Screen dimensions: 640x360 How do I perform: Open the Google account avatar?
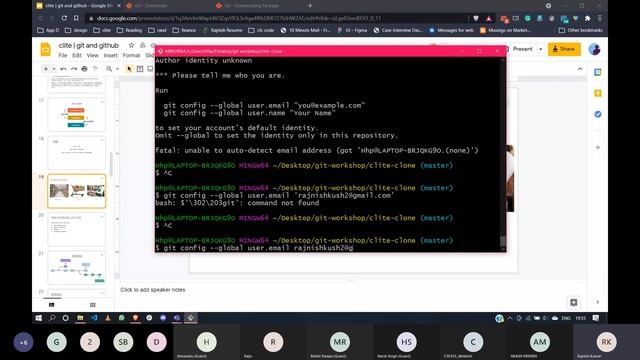click(x=594, y=49)
